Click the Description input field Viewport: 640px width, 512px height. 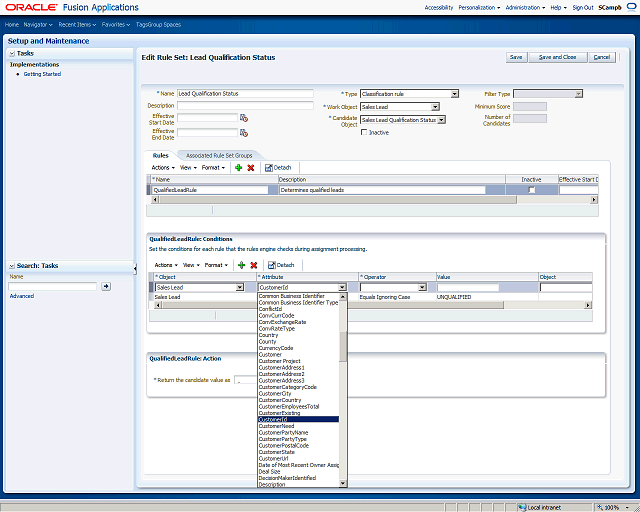coord(245,105)
